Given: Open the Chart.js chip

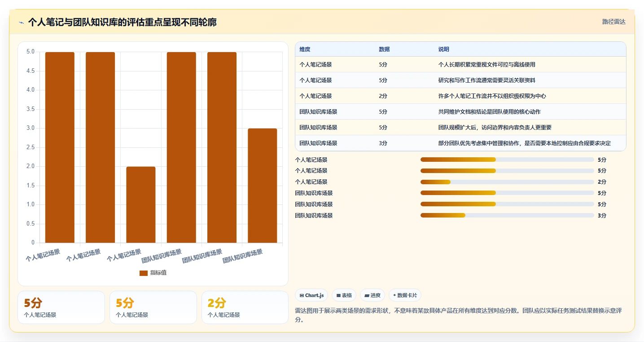Looking at the screenshot, I should [x=311, y=295].
